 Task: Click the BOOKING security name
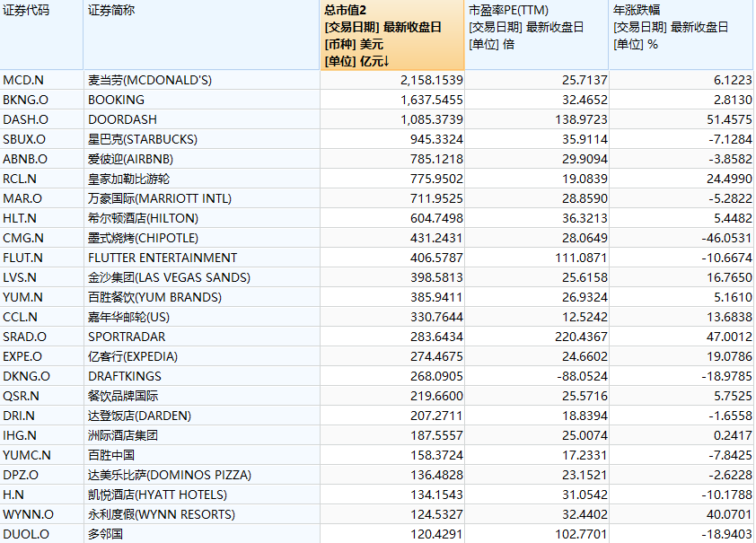116,100
